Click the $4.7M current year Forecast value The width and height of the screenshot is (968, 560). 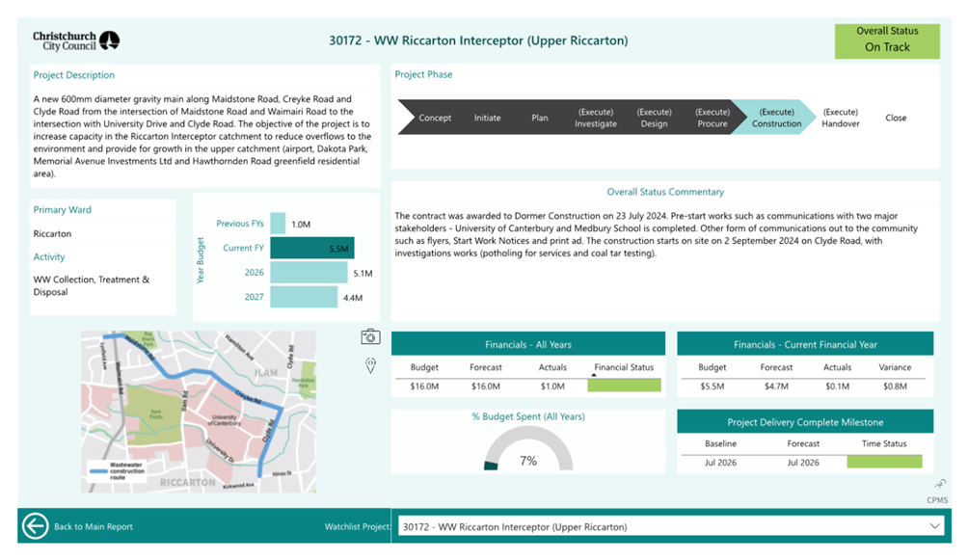[x=776, y=387]
